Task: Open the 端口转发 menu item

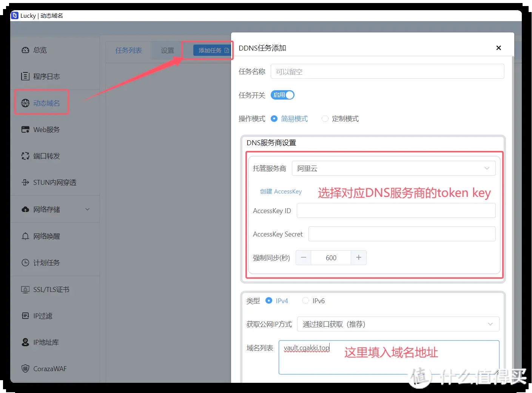Action: click(x=55, y=156)
